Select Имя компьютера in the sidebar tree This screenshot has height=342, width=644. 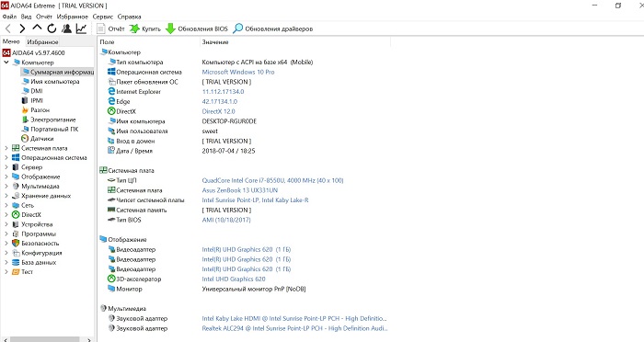pos(51,81)
